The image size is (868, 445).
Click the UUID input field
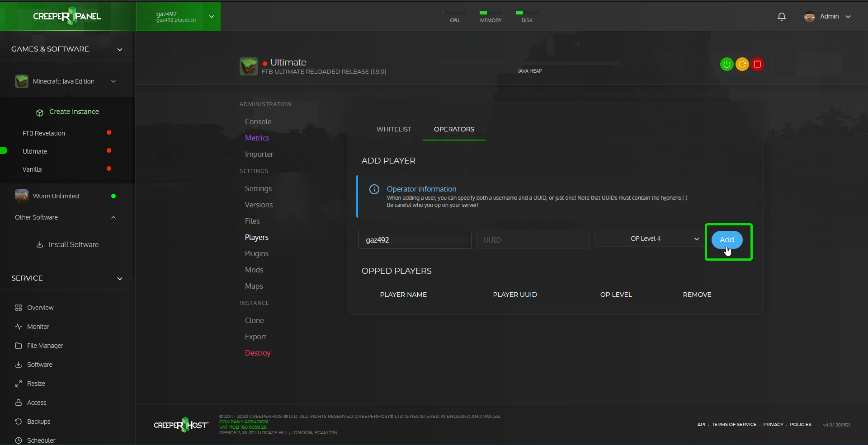point(533,240)
